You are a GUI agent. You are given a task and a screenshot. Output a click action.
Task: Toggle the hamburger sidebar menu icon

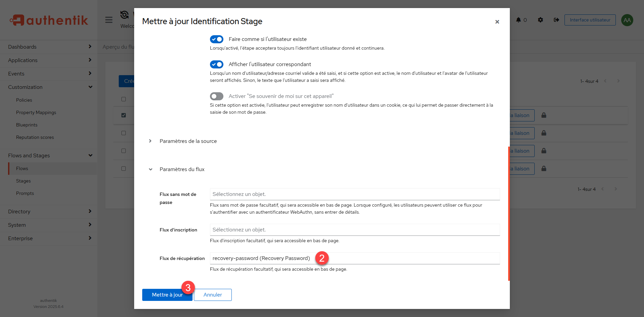coord(109,20)
